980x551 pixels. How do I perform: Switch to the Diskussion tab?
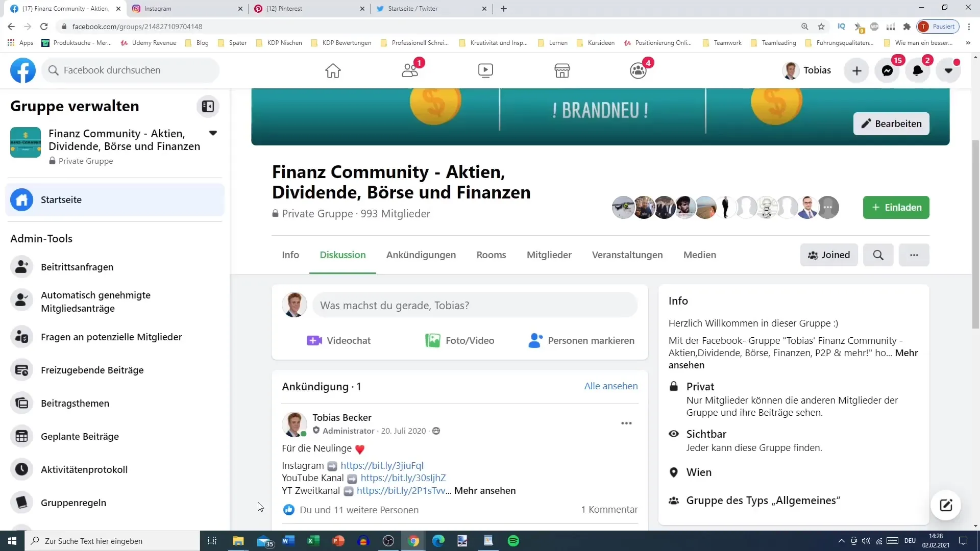point(342,255)
